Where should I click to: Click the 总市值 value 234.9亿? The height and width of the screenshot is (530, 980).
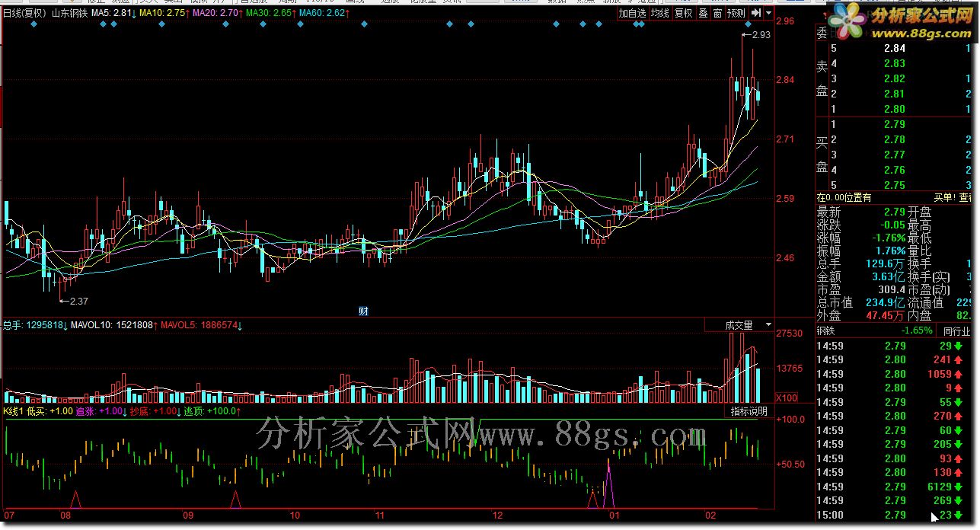[x=886, y=303]
